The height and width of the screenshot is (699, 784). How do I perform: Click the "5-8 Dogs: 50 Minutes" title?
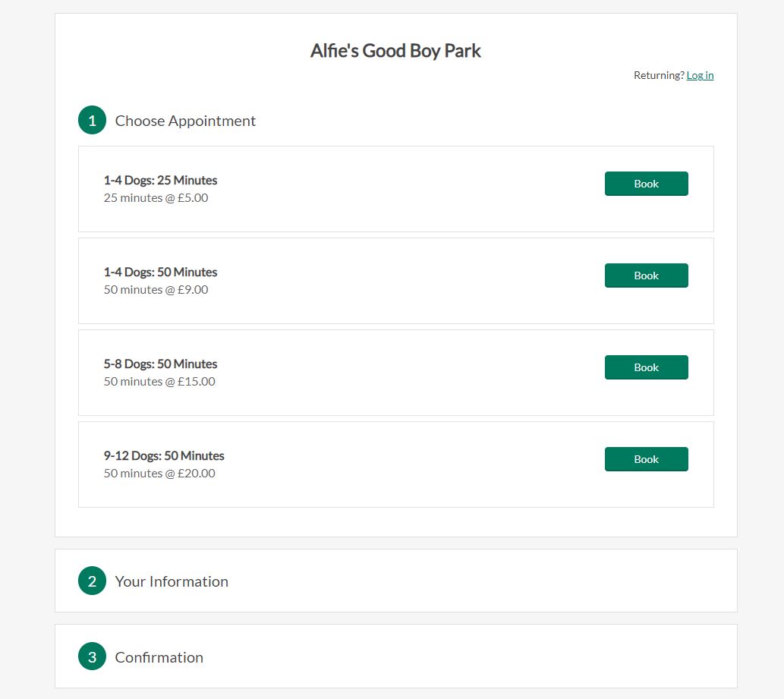(161, 364)
